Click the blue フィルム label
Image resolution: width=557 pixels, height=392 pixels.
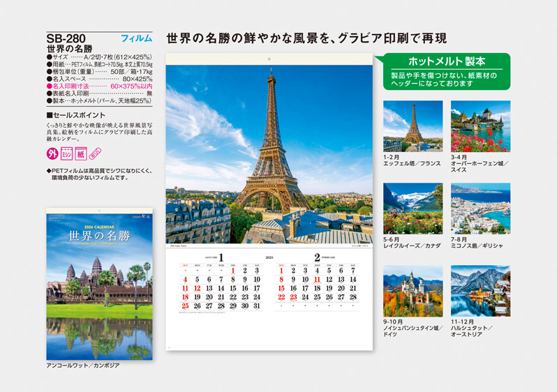pyautogui.click(x=136, y=38)
